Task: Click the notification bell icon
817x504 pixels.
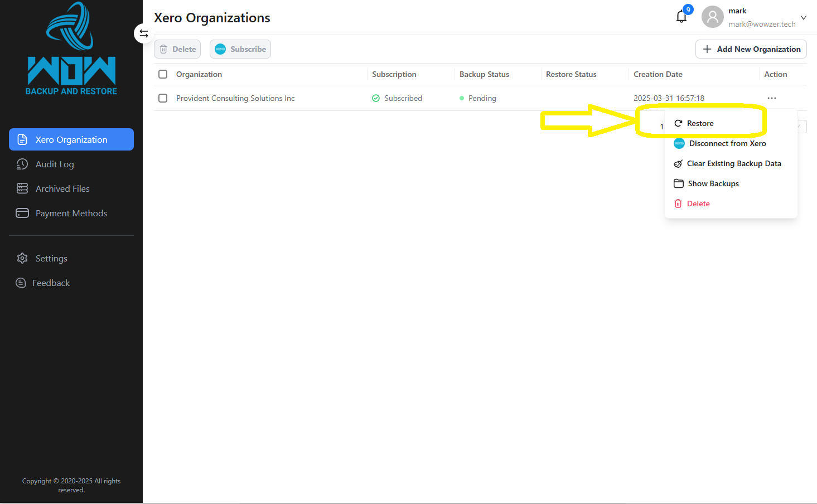Action: click(681, 17)
